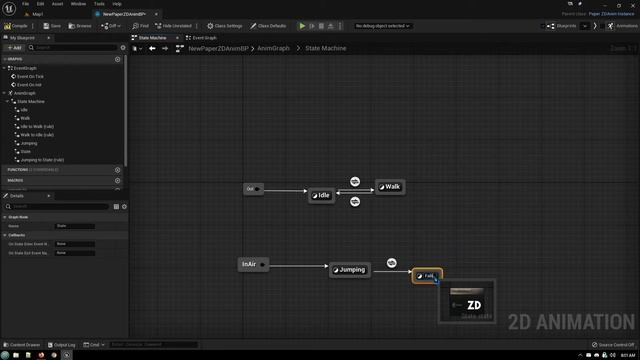Toggle Details property matrix grid icon
640x360 pixels.
[x=116, y=207]
